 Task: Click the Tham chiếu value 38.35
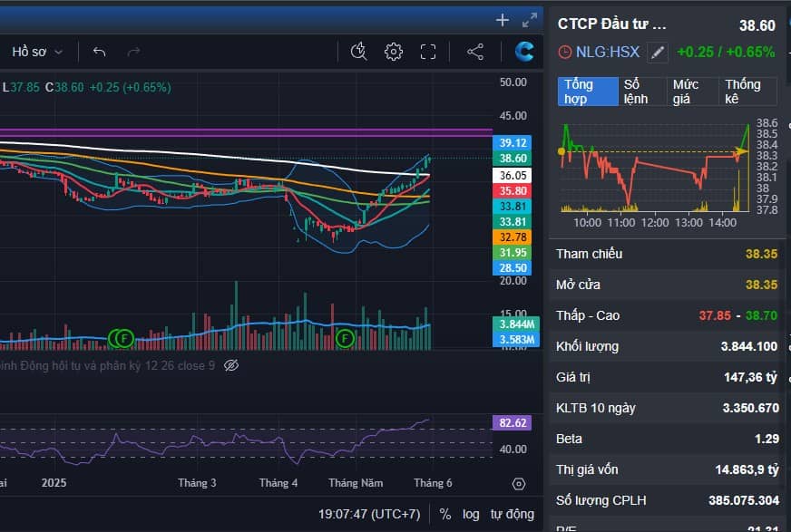pyautogui.click(x=761, y=254)
